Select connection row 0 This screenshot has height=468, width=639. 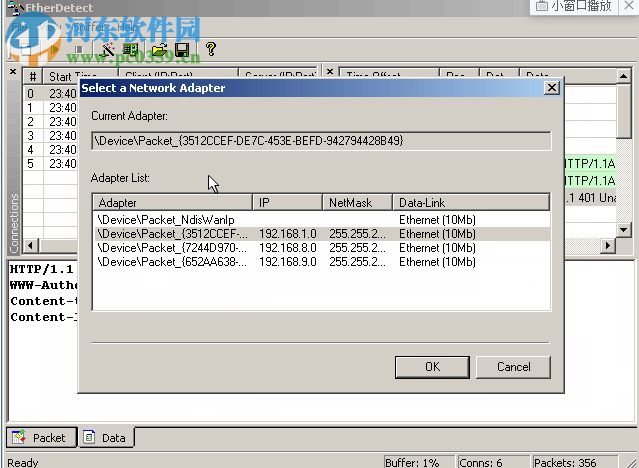pyautogui.click(x=51, y=94)
